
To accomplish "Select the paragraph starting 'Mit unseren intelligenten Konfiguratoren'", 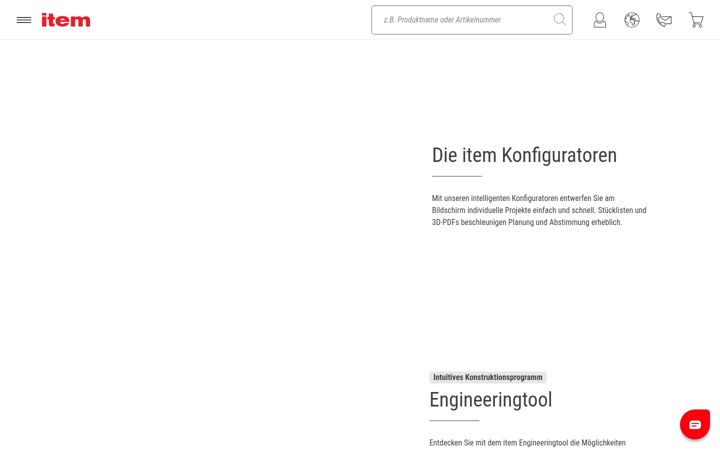I will 539,210.
